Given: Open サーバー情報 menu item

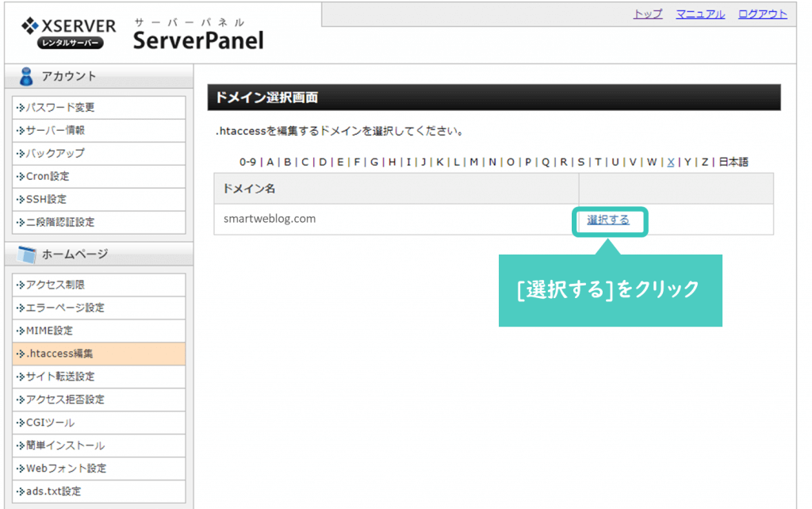Looking at the screenshot, I should click(x=99, y=131).
